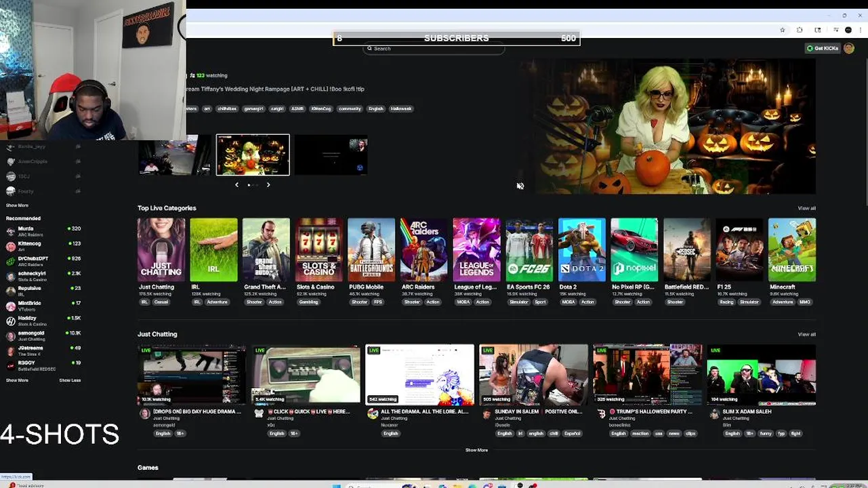
Task: Open the EA Sports FC 26 cover
Action: tap(529, 249)
